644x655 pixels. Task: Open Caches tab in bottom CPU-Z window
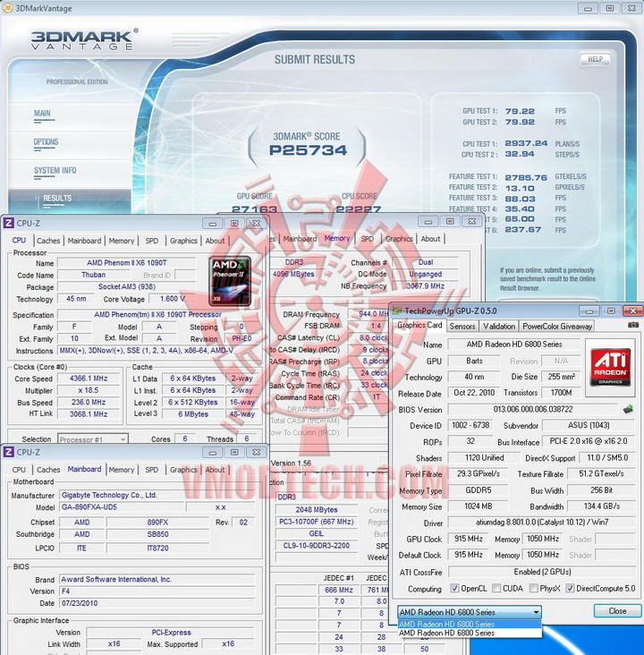pos(48,470)
